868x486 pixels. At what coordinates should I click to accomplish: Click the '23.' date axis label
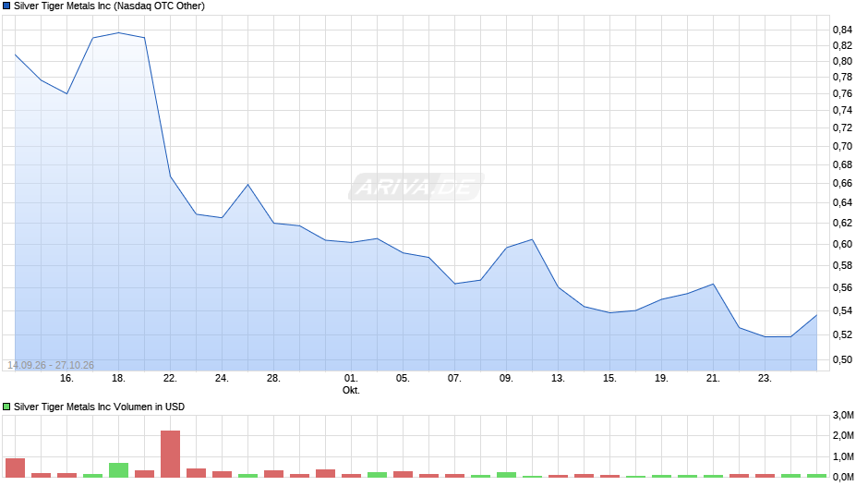pyautogui.click(x=765, y=379)
